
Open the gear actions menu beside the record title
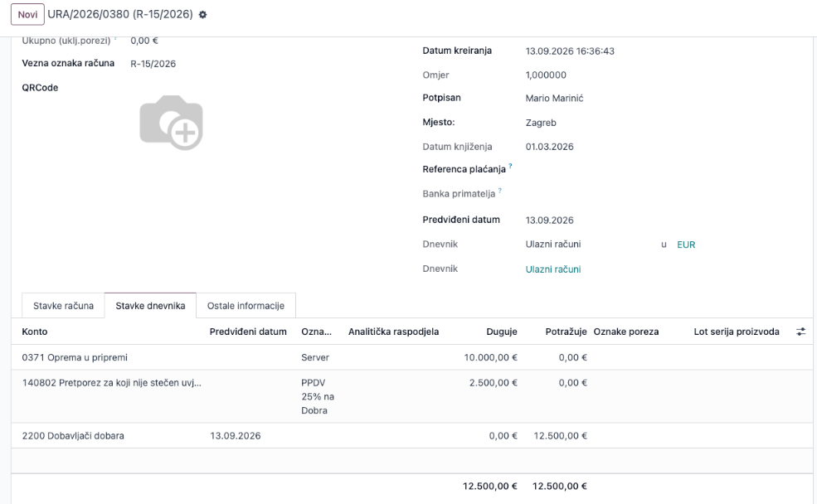tap(202, 15)
